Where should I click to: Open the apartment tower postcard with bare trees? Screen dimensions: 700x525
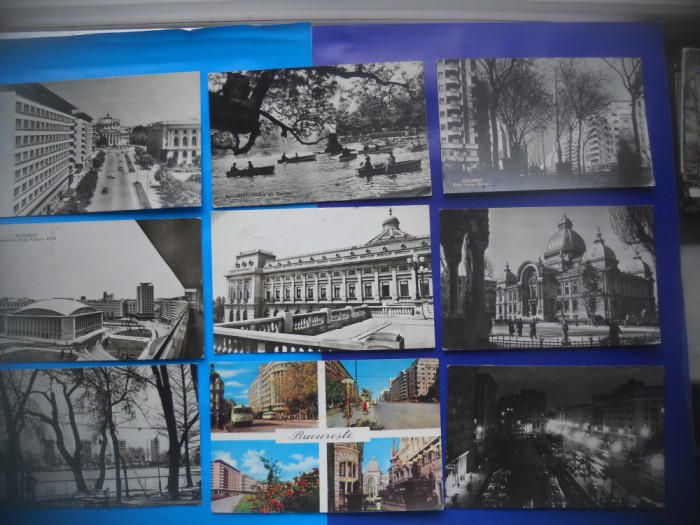pos(545,123)
